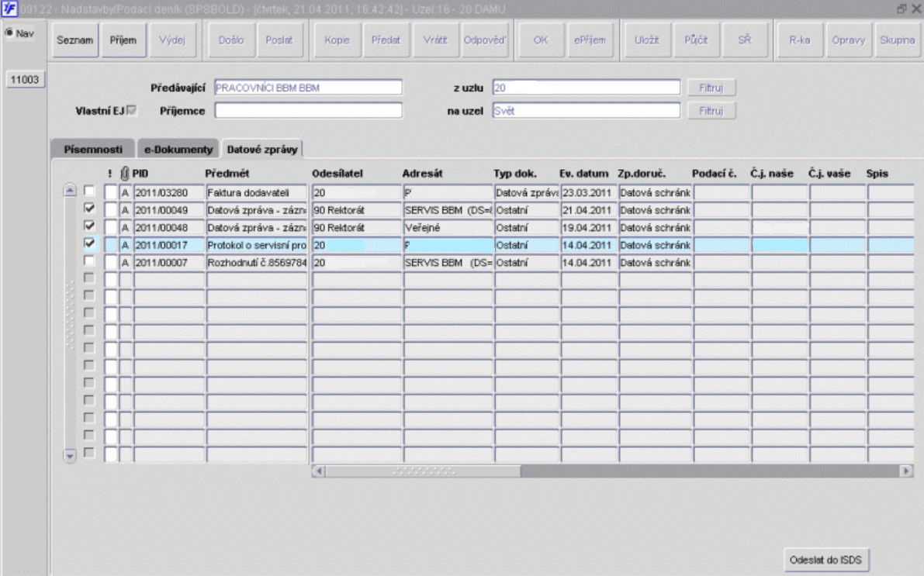924x576 pixels.
Task: Select the PID cell 2011/00017
Action: point(169,245)
